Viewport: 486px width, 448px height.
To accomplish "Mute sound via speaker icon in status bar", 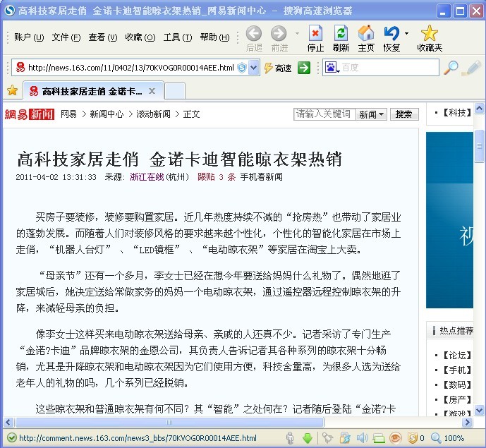I will tap(362, 437).
